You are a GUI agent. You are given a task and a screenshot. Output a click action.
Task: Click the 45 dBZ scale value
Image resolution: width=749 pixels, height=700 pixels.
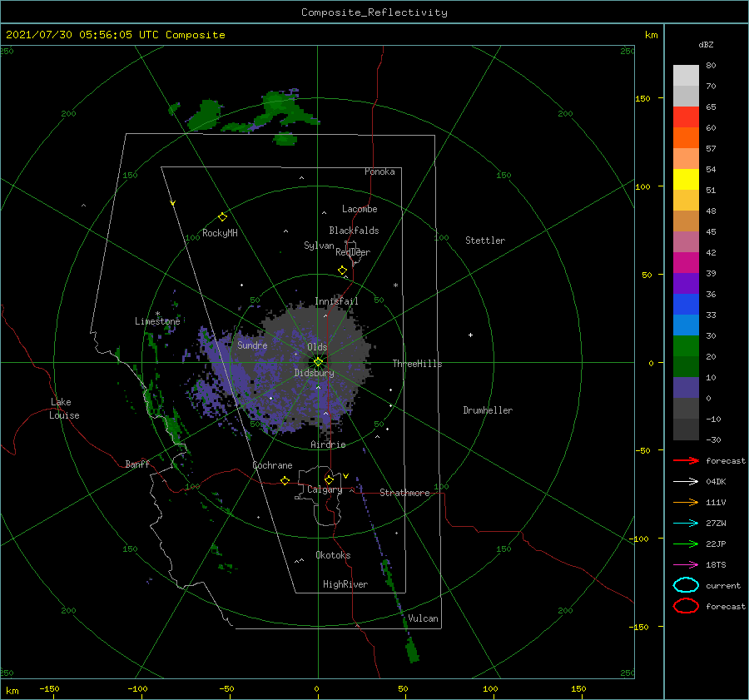(711, 231)
